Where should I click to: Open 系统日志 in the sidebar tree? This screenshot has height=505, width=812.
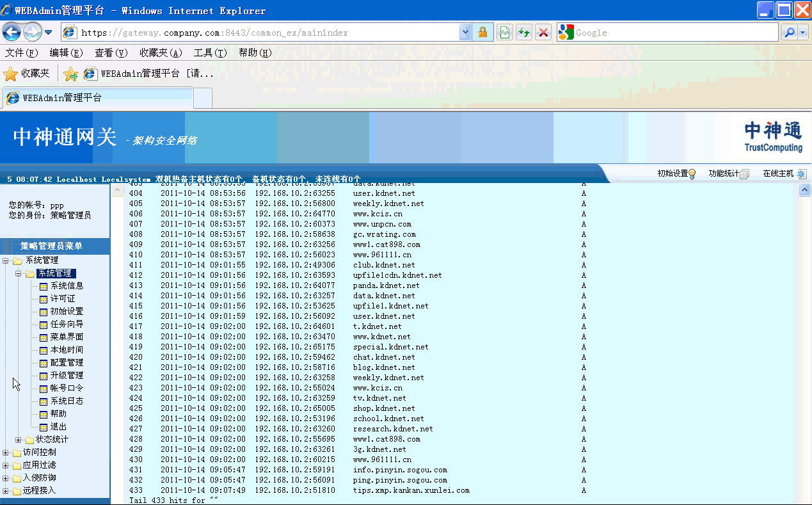(67, 401)
